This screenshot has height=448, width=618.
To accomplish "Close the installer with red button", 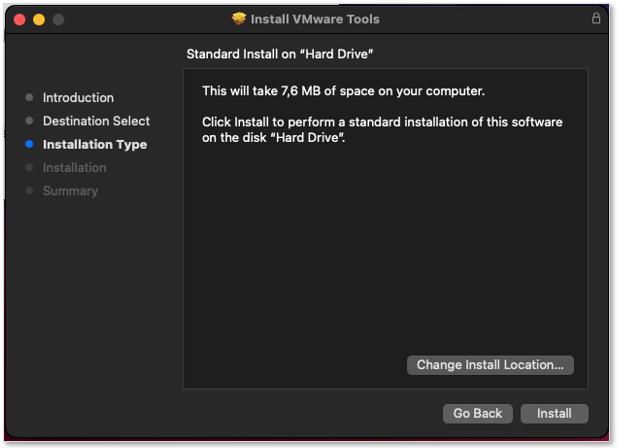I will coord(20,19).
